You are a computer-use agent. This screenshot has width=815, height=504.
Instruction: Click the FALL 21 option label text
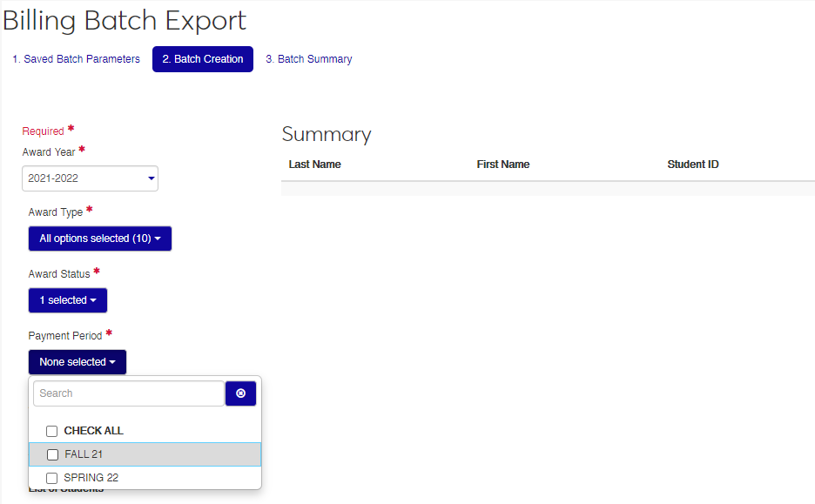[84, 454]
